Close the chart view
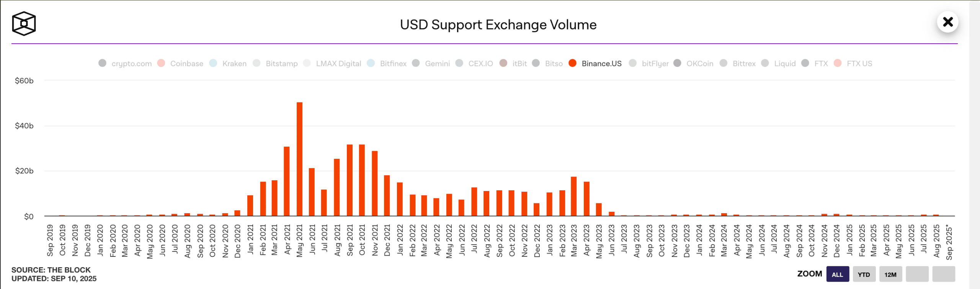The width and height of the screenshot is (980, 289). pos(948,23)
